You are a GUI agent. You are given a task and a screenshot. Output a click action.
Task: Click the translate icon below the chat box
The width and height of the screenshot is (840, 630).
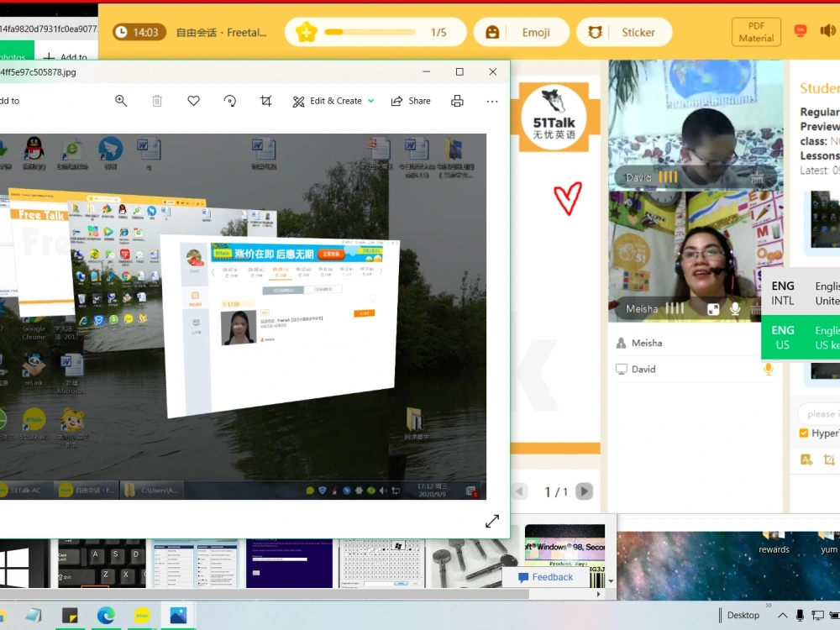pyautogui.click(x=806, y=459)
